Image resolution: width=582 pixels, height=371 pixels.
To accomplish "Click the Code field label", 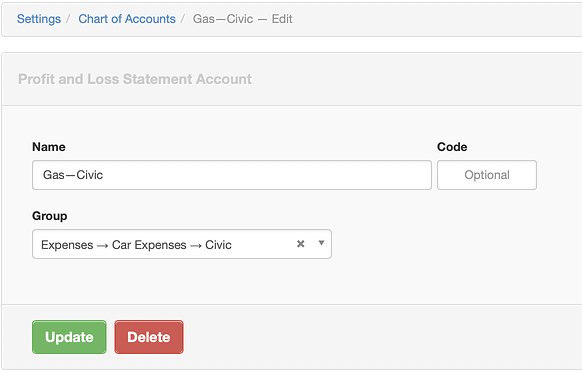I will click(x=452, y=147).
